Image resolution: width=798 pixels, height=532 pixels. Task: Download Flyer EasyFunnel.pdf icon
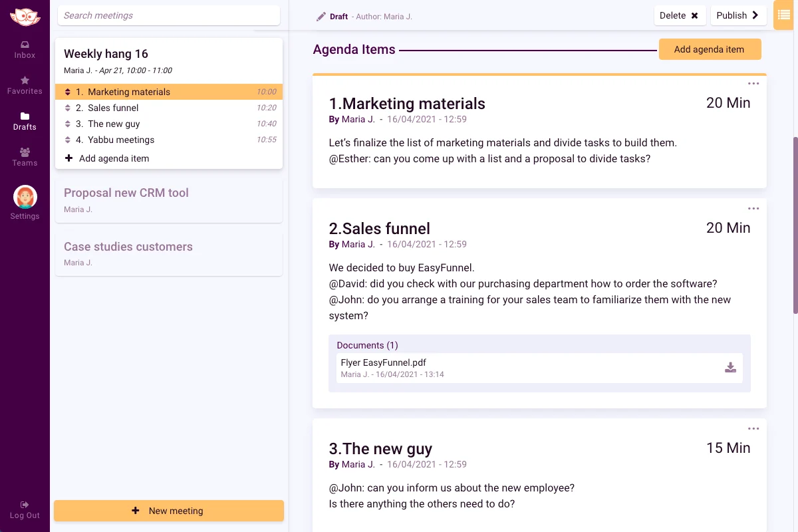coord(730,368)
